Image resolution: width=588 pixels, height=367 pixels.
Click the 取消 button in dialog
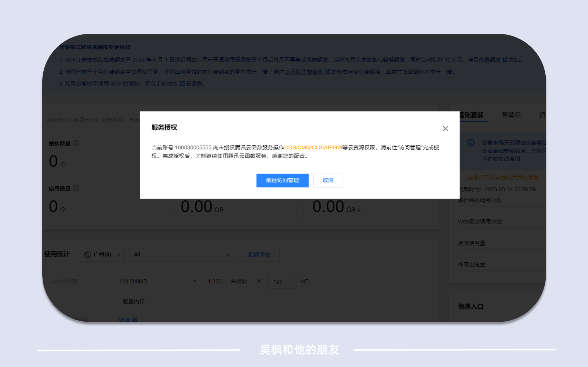[x=328, y=180]
